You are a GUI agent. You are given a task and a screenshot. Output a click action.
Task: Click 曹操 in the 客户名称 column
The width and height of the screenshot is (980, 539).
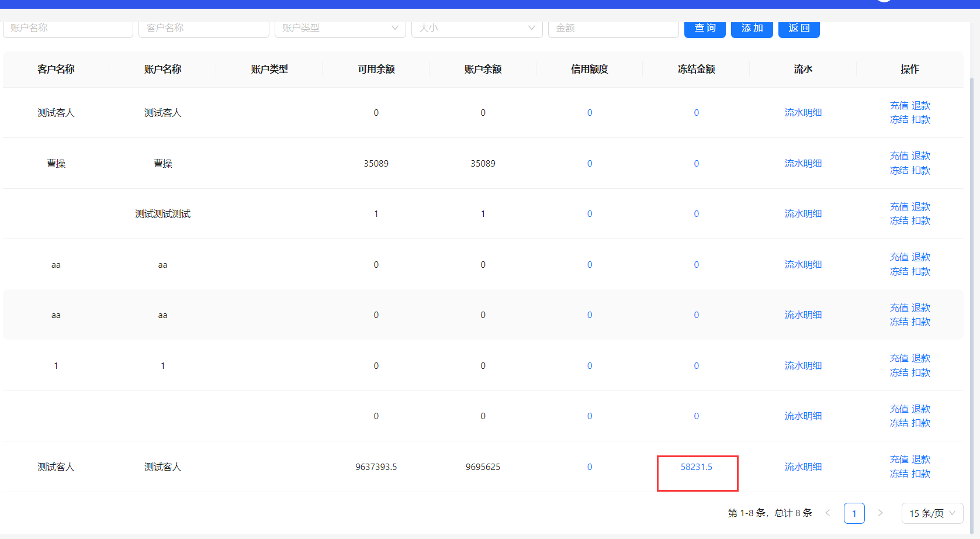56,164
